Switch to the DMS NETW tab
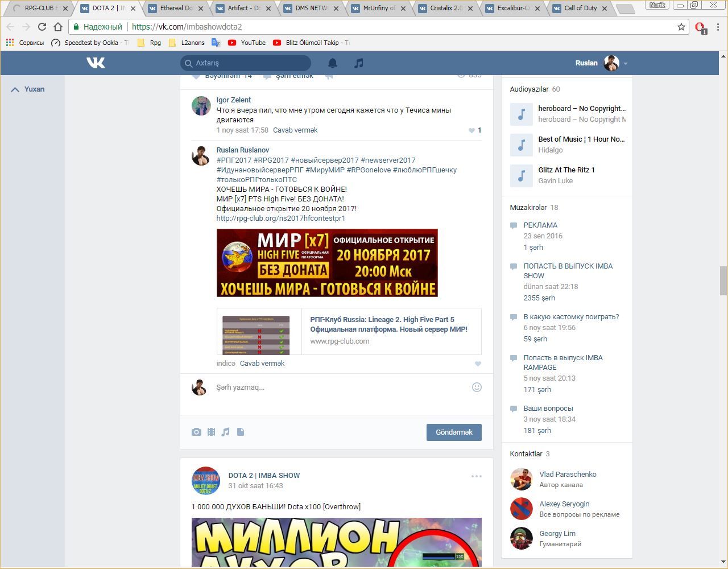This screenshot has height=569, width=728. click(311, 8)
